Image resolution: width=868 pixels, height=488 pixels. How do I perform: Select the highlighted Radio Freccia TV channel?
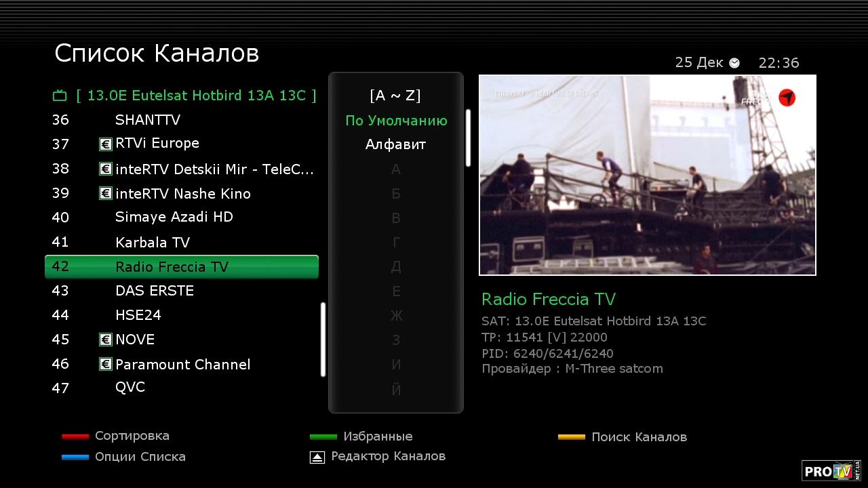coord(182,266)
